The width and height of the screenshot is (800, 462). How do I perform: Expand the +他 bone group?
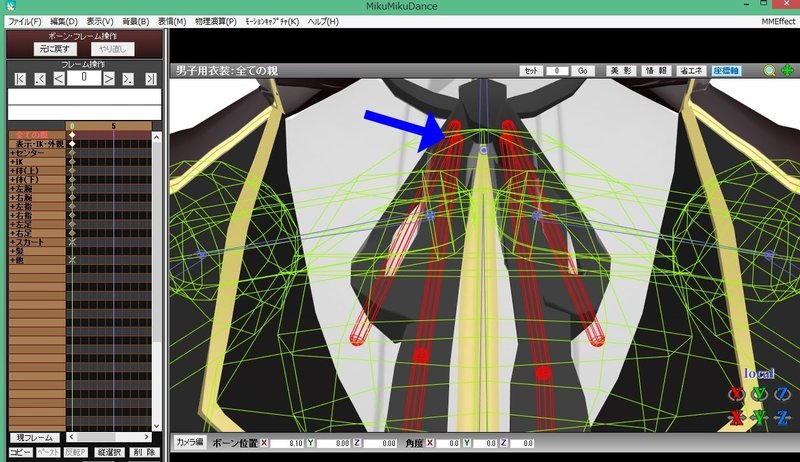[17, 260]
